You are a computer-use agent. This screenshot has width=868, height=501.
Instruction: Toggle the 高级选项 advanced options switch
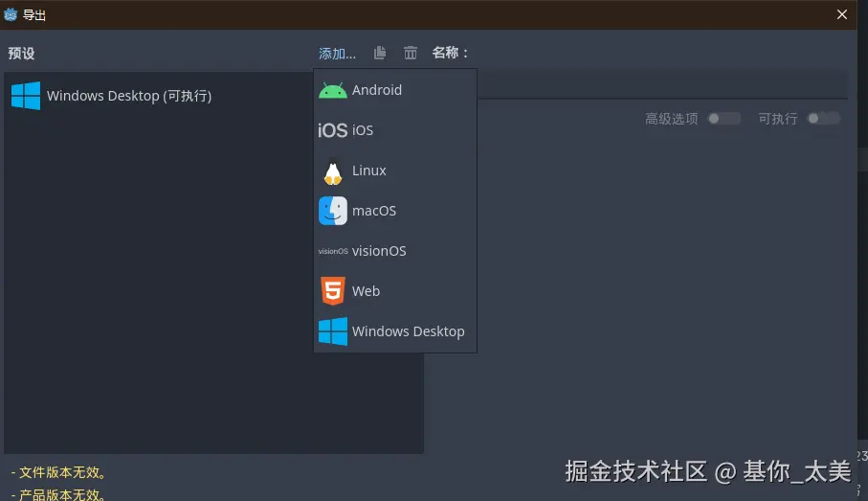[724, 119]
